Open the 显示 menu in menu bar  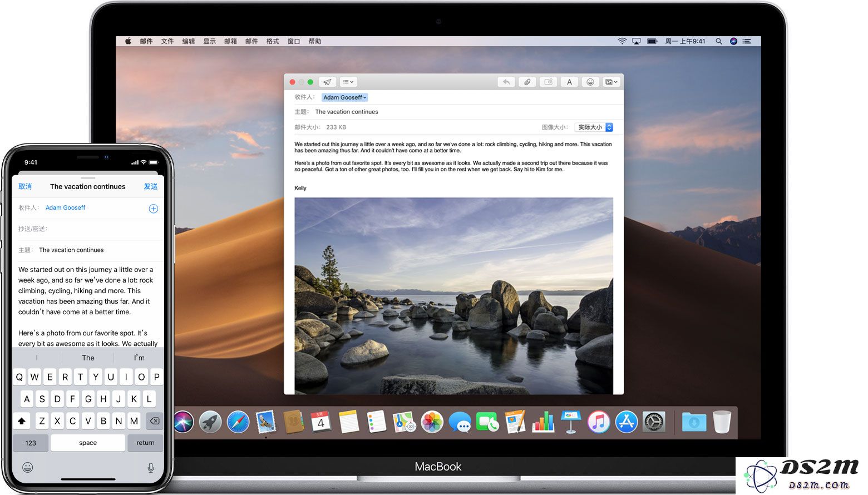(209, 41)
